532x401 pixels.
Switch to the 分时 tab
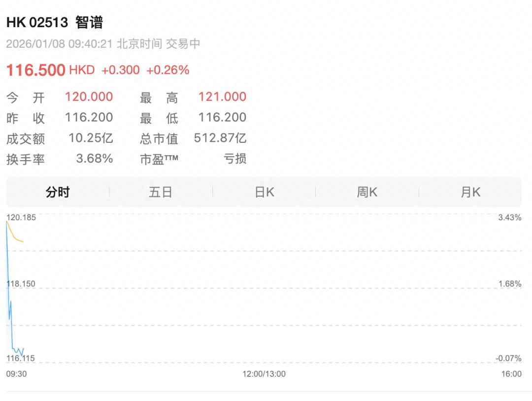(58, 192)
